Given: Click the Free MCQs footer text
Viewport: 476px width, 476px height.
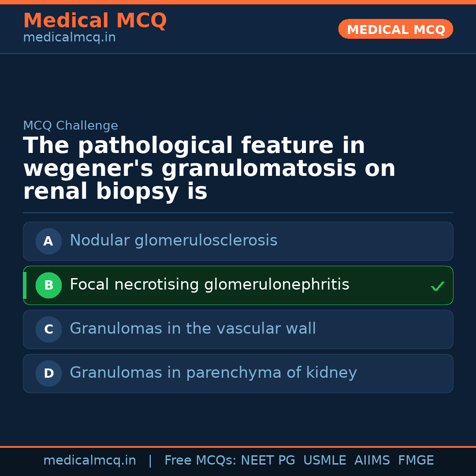Looking at the screenshot, I should (x=200, y=461).
